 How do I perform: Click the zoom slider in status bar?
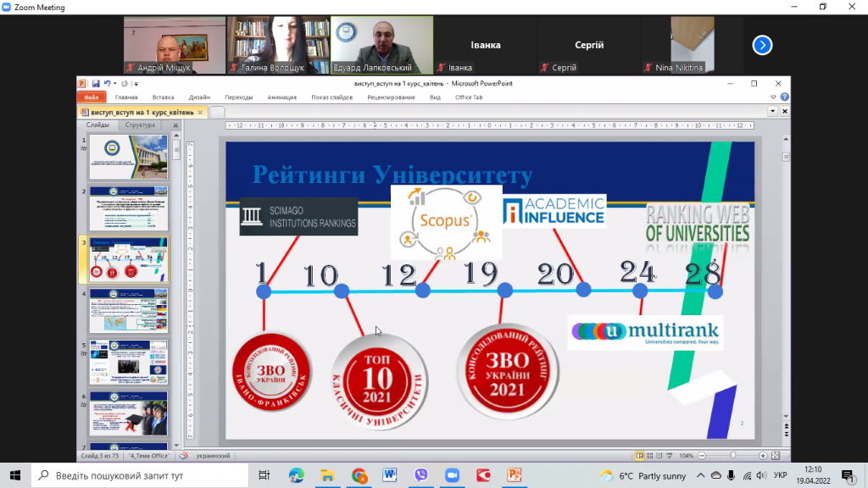pos(732,456)
